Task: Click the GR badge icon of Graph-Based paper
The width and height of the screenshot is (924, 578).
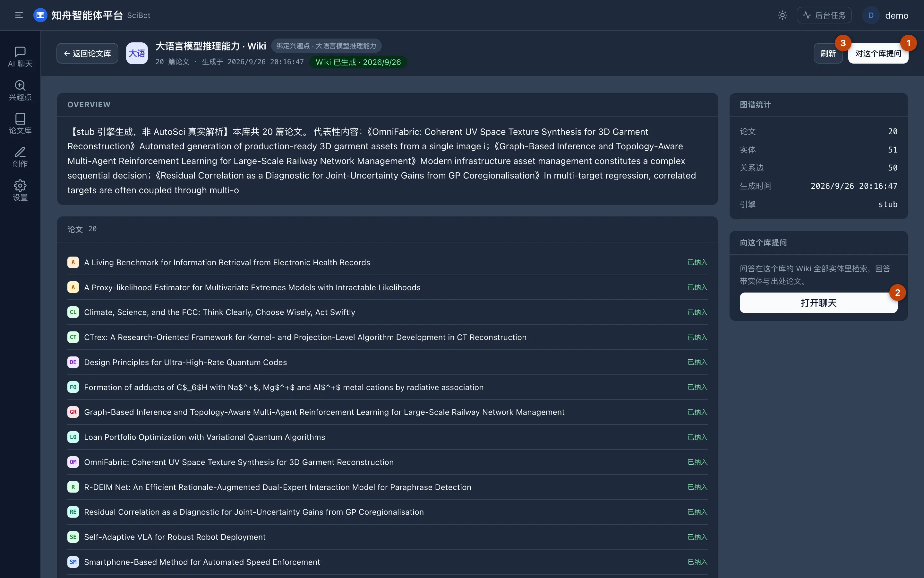Action: pos(73,412)
